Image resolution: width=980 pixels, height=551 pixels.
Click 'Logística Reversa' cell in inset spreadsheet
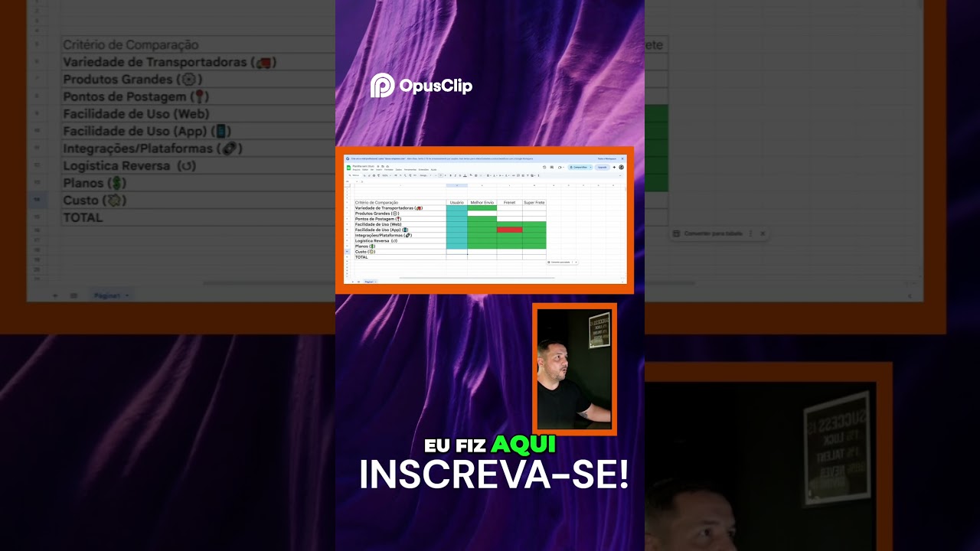click(377, 240)
